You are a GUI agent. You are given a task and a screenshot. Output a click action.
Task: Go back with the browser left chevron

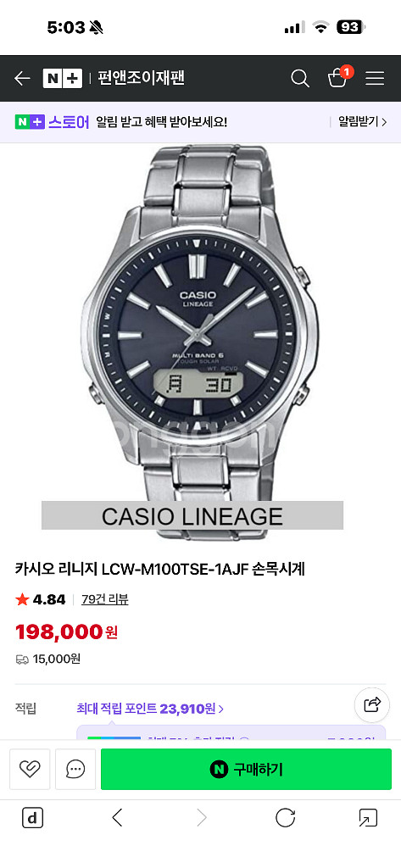pyautogui.click(x=117, y=818)
